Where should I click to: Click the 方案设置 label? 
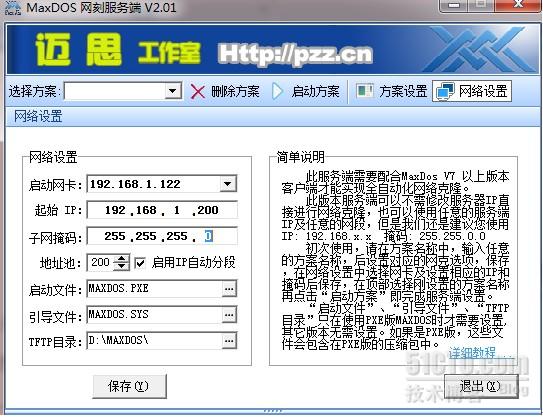click(403, 91)
